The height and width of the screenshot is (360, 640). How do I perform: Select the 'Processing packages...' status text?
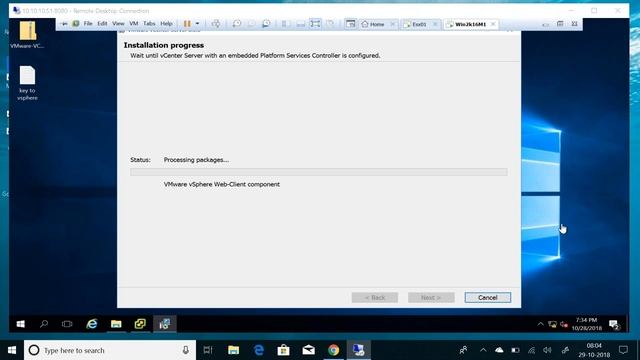click(x=196, y=160)
